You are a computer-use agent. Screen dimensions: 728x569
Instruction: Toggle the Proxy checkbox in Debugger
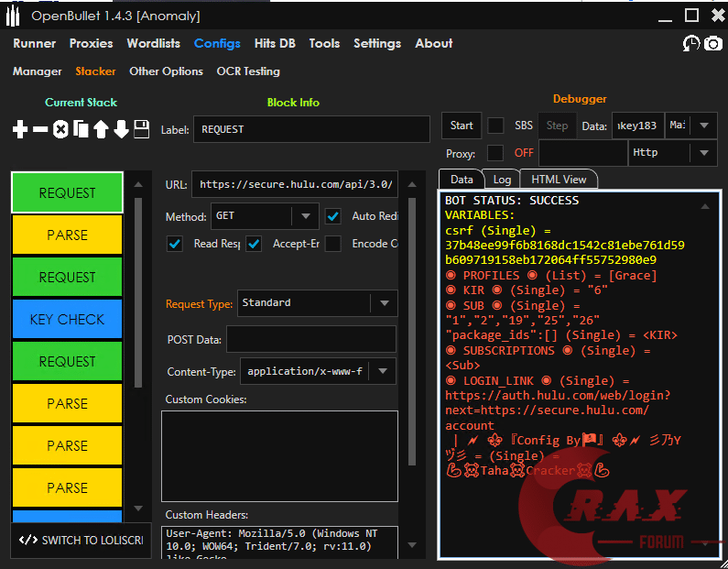click(x=495, y=153)
